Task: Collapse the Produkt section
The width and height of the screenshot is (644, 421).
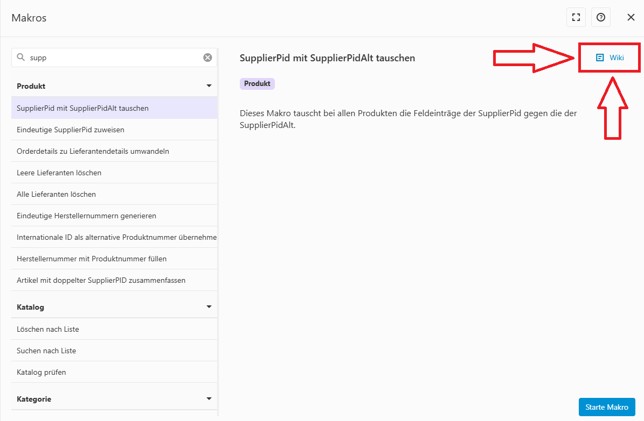Action: tap(209, 86)
